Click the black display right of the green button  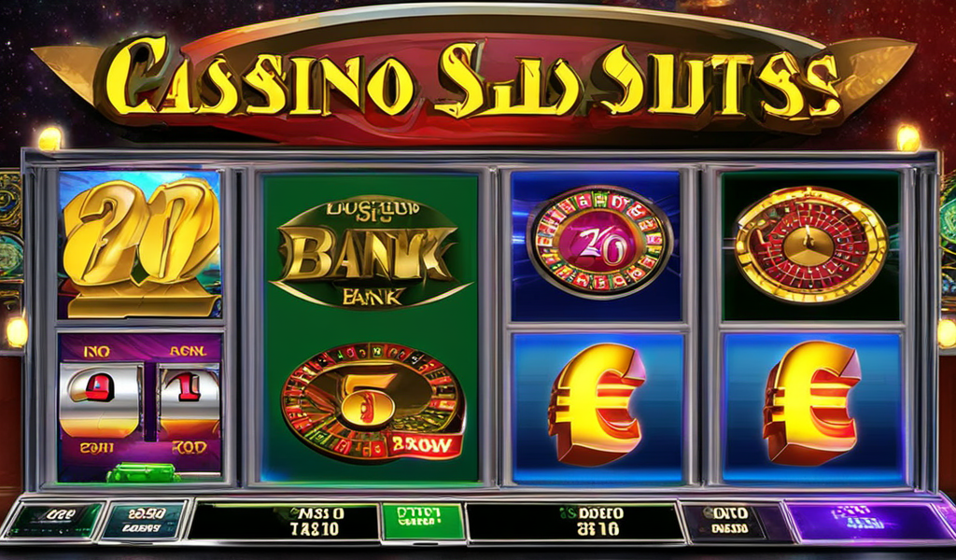coord(574,522)
